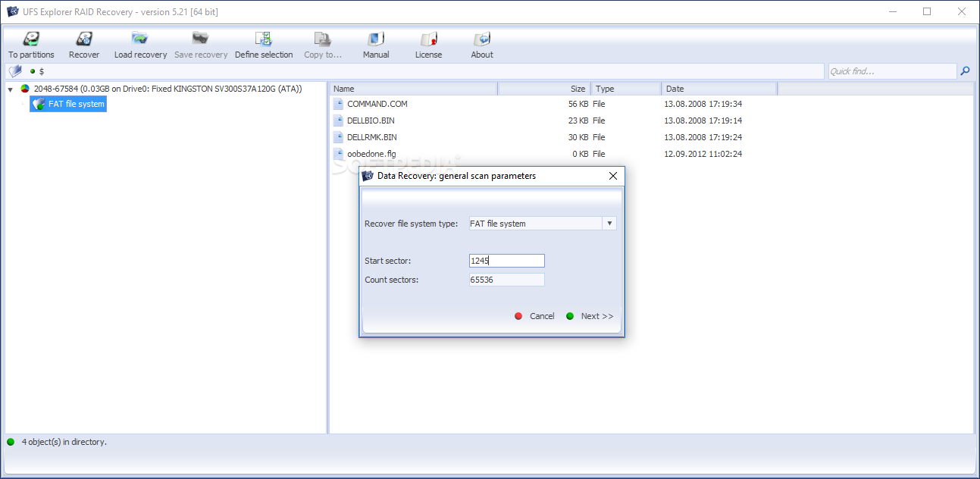Cancel the Data Recovery dialog
Image resolution: width=980 pixels, height=479 pixels.
click(534, 316)
